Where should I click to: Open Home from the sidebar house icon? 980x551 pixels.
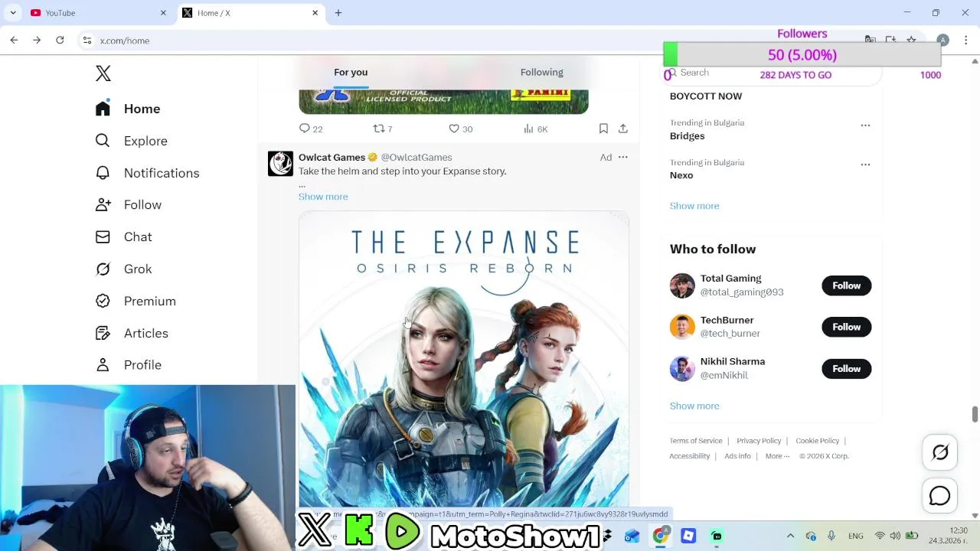tap(103, 109)
